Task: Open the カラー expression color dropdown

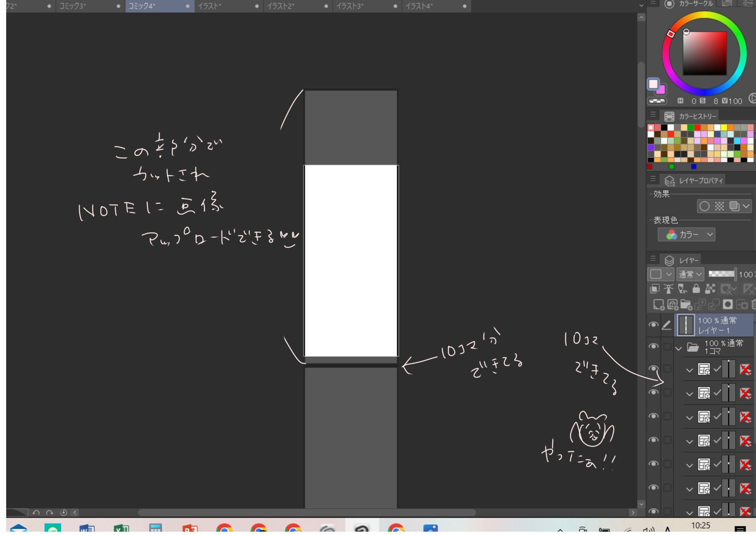Action: coord(686,234)
